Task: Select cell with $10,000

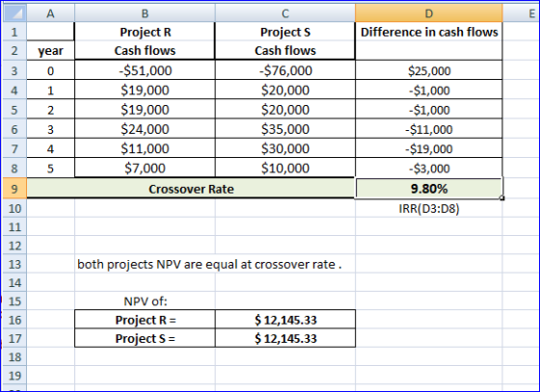Action: coord(285,168)
